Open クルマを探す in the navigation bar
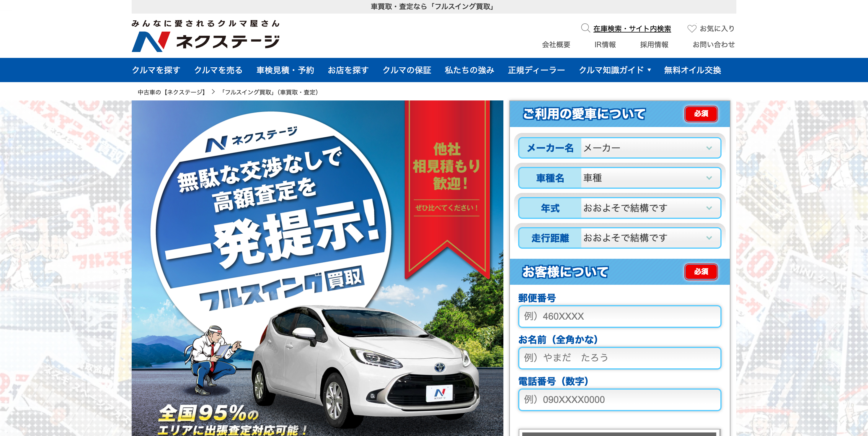 (156, 70)
